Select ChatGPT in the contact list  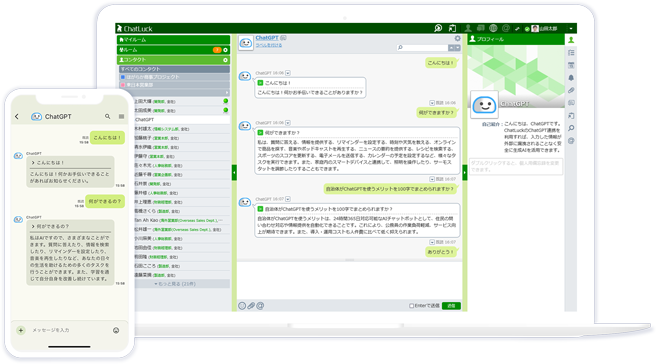182,120
